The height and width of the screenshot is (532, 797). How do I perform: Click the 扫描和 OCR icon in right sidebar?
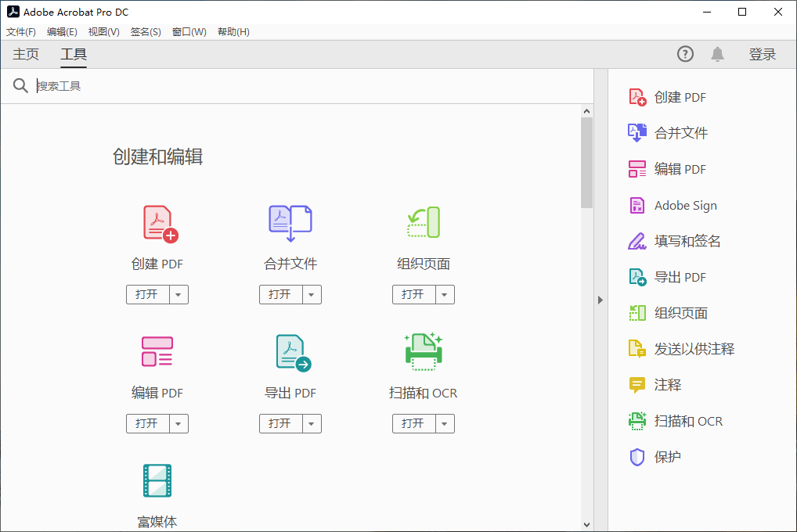pyautogui.click(x=637, y=421)
